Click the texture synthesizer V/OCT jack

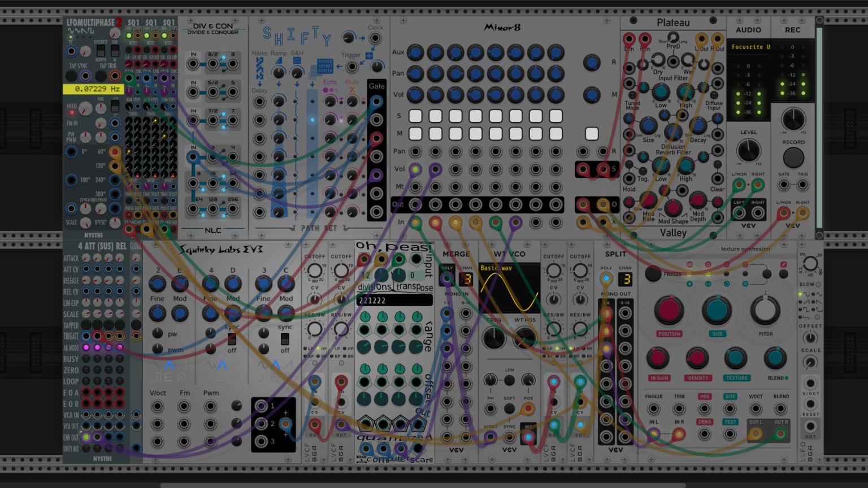(x=756, y=408)
